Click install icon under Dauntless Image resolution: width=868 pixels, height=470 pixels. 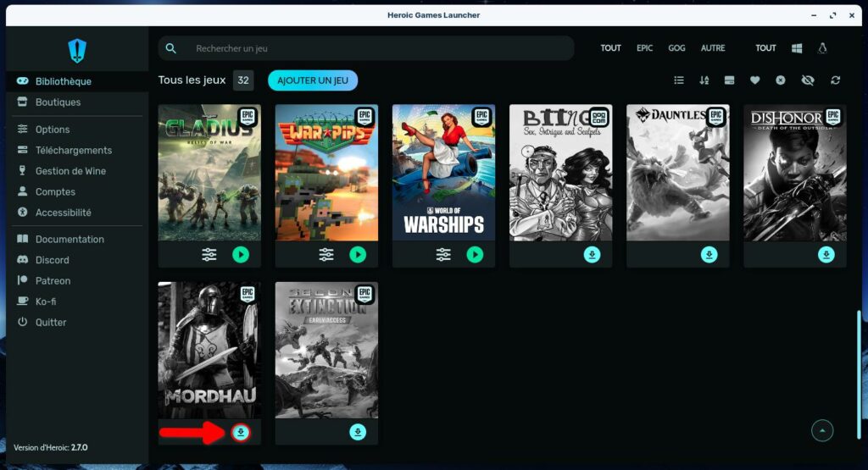[x=709, y=254]
